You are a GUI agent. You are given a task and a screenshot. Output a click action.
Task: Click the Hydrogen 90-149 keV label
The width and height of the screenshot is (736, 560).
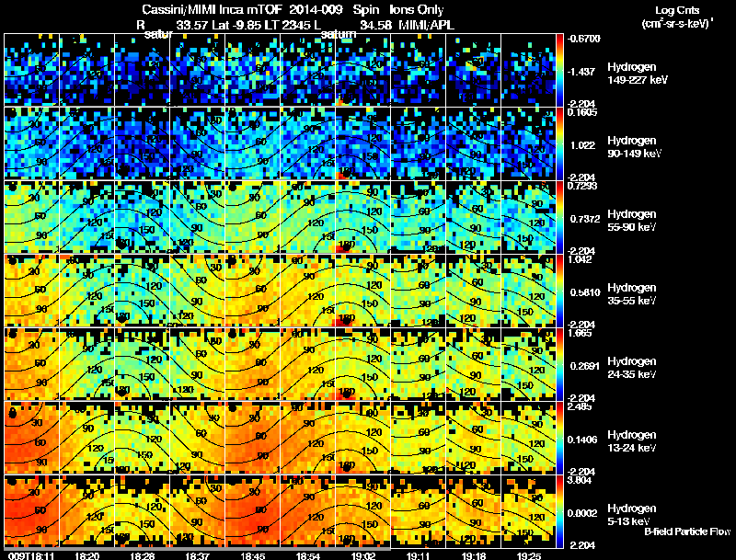(634, 146)
